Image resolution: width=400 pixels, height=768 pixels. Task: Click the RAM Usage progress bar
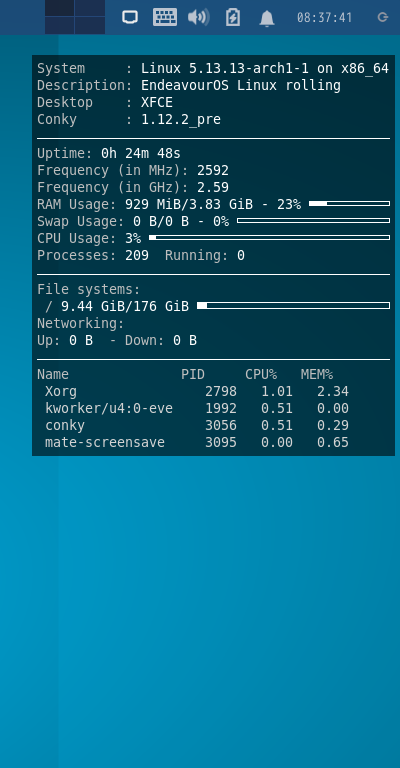350,203
